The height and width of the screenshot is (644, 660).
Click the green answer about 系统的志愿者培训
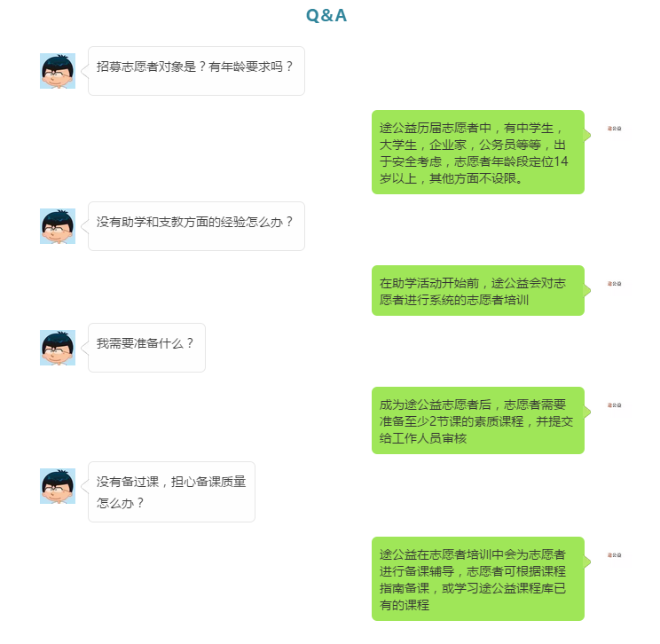[x=478, y=290]
